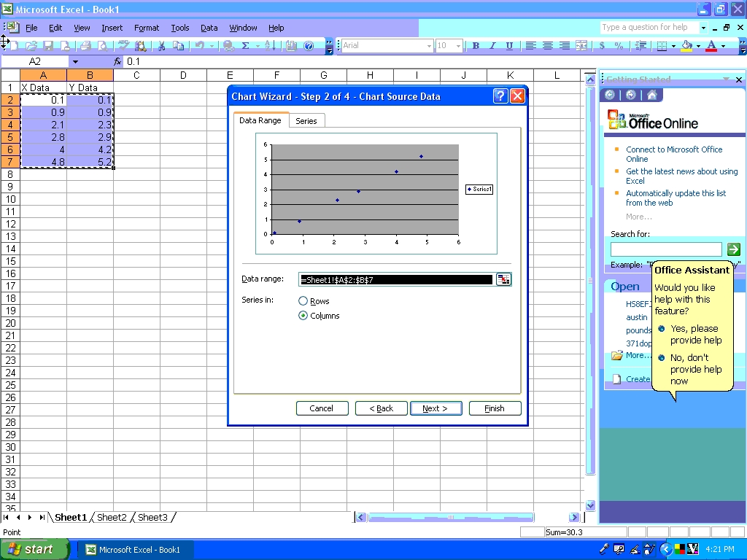
Task: Click the Italic formatting icon
Action: [492, 45]
